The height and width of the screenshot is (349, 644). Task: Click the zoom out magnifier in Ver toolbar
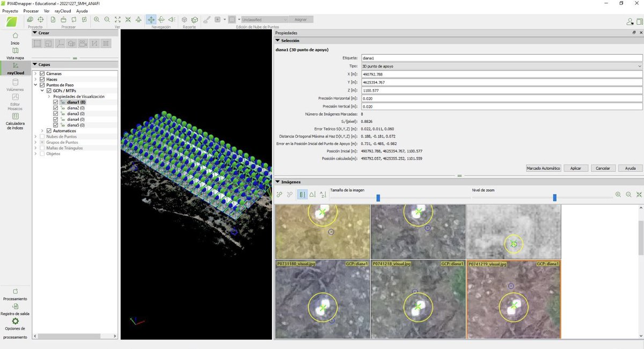tap(107, 19)
